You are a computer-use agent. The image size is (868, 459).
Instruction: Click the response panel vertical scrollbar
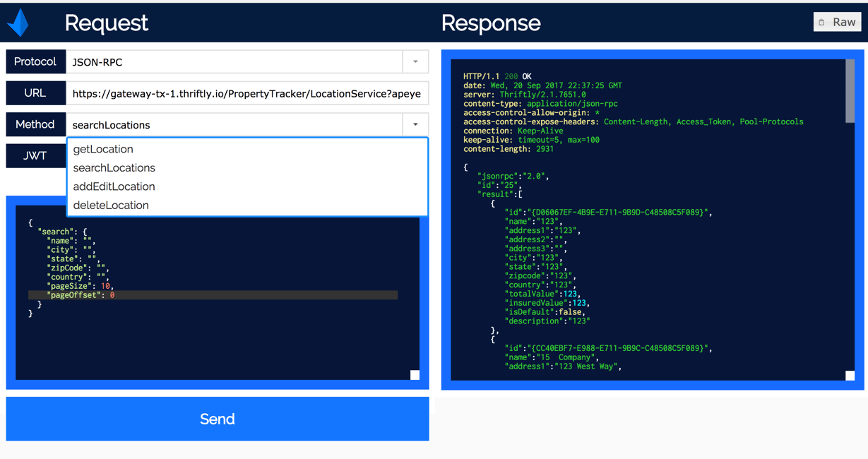pos(850,92)
